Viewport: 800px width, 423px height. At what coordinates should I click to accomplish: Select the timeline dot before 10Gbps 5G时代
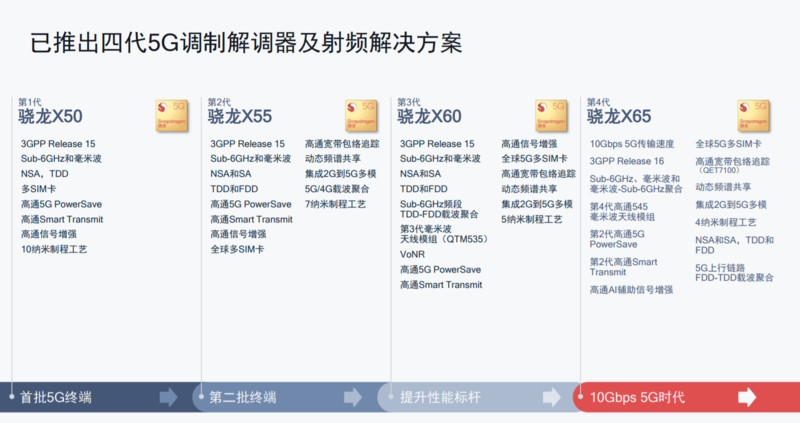click(581, 396)
